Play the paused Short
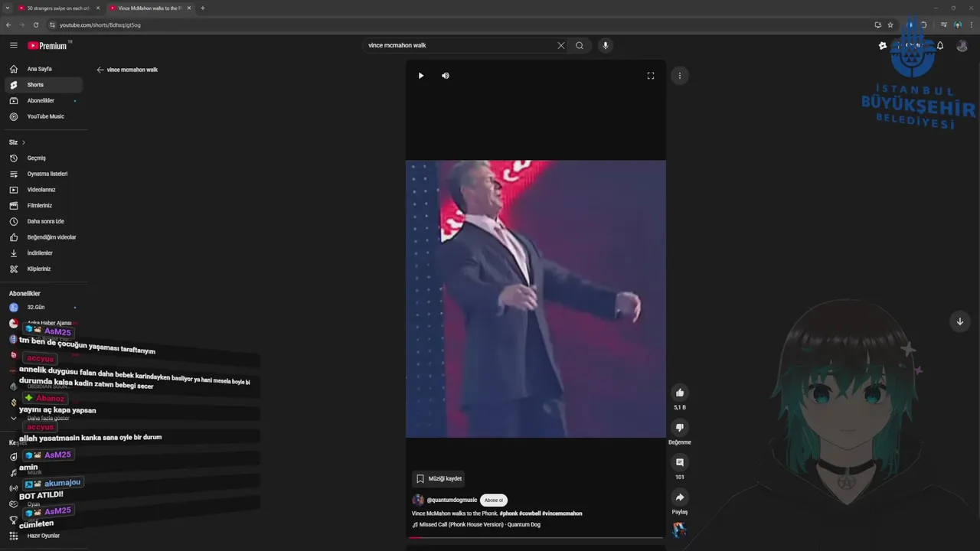 click(x=421, y=76)
